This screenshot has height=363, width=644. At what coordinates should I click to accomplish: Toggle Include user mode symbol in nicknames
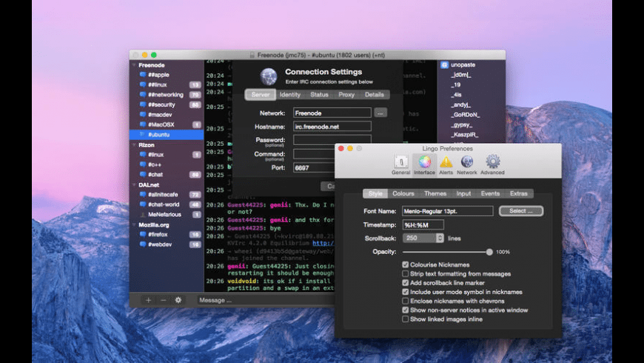(406, 292)
